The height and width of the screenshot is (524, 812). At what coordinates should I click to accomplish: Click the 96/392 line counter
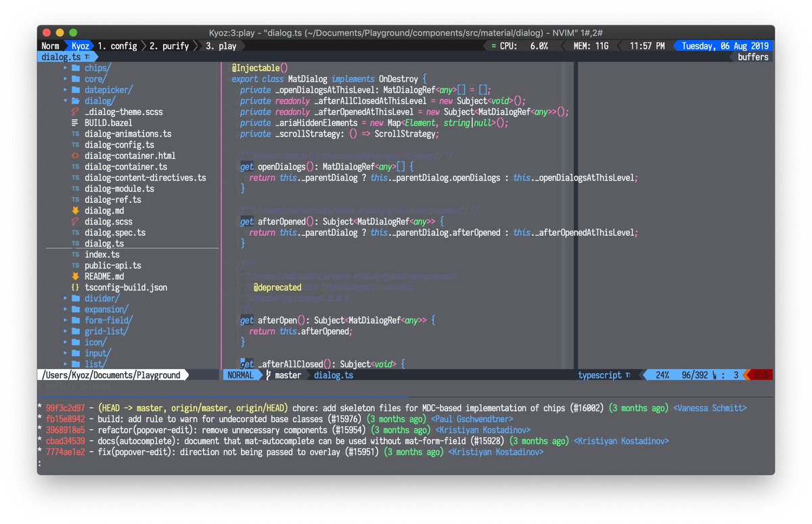point(694,375)
